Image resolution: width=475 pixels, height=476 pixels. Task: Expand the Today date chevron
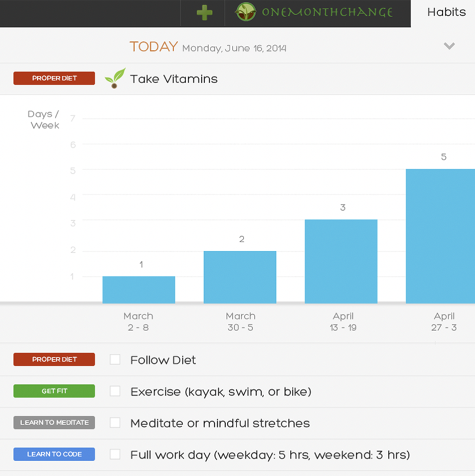point(449,46)
